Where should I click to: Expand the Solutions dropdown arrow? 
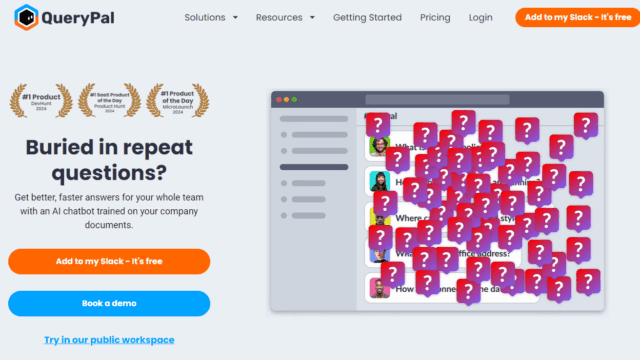pos(235,18)
